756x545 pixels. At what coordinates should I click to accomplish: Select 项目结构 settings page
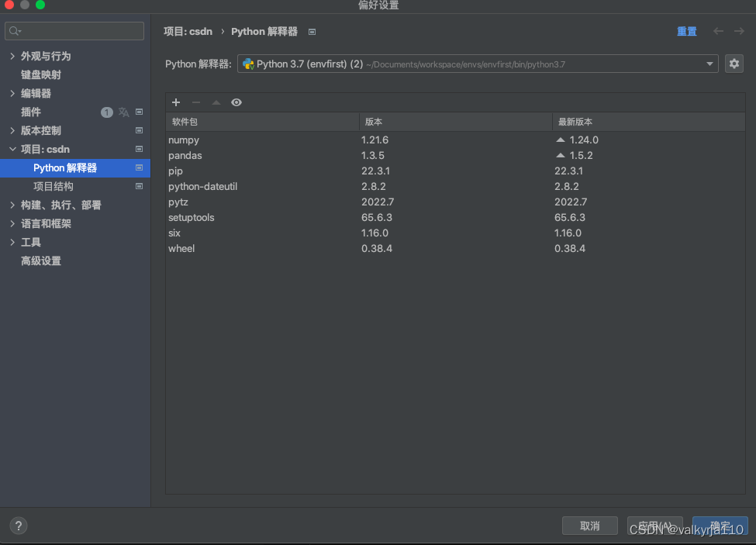point(53,187)
